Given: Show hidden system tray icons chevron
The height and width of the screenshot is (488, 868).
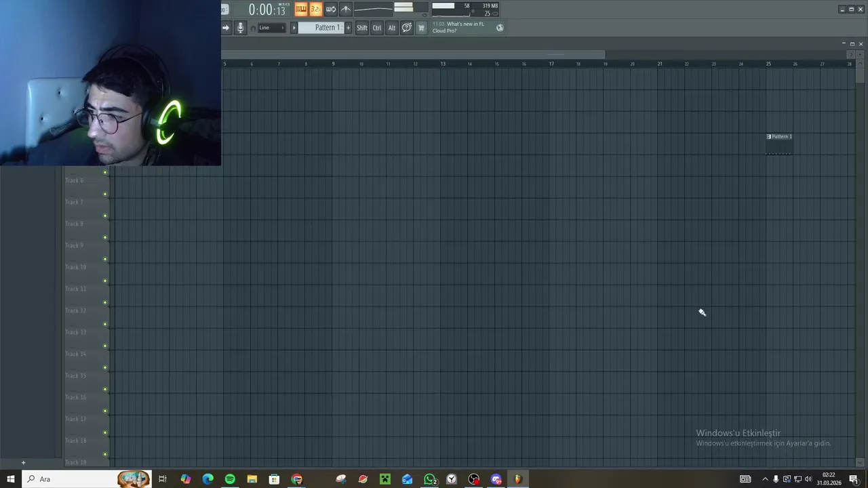Looking at the screenshot, I should click(766, 479).
